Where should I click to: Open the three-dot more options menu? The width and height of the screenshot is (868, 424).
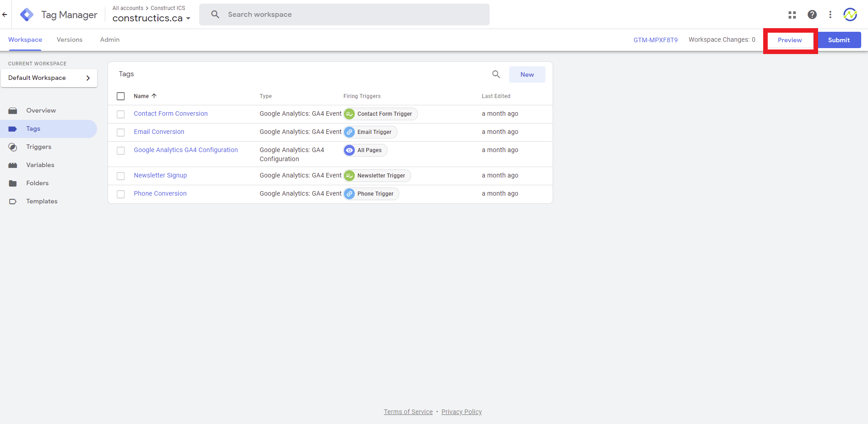coord(830,15)
